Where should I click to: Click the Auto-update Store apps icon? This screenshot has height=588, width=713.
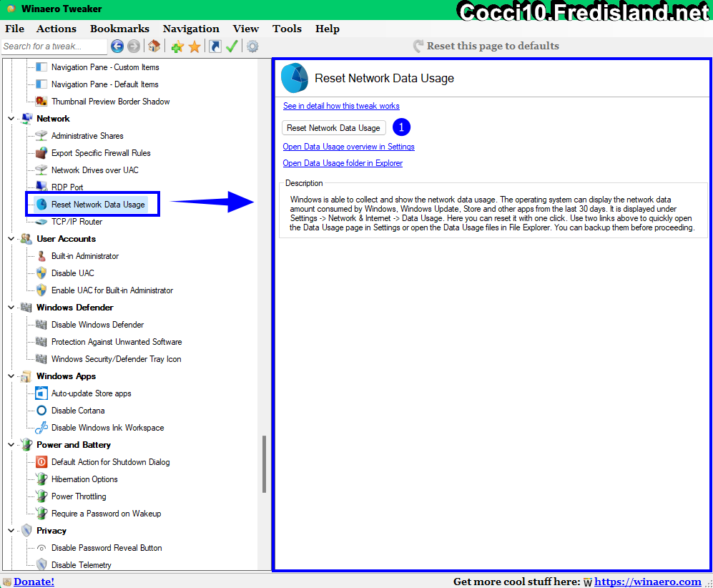[x=41, y=393]
